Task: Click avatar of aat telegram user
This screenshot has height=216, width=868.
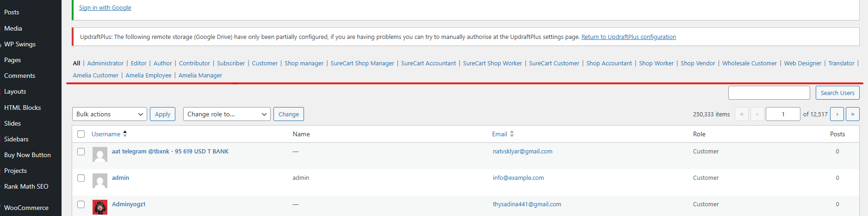Action: coord(100,154)
